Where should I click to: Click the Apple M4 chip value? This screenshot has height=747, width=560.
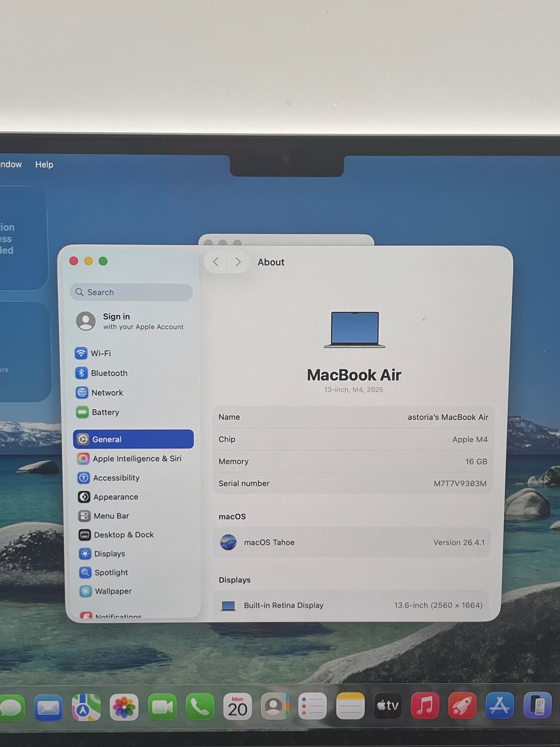470,439
